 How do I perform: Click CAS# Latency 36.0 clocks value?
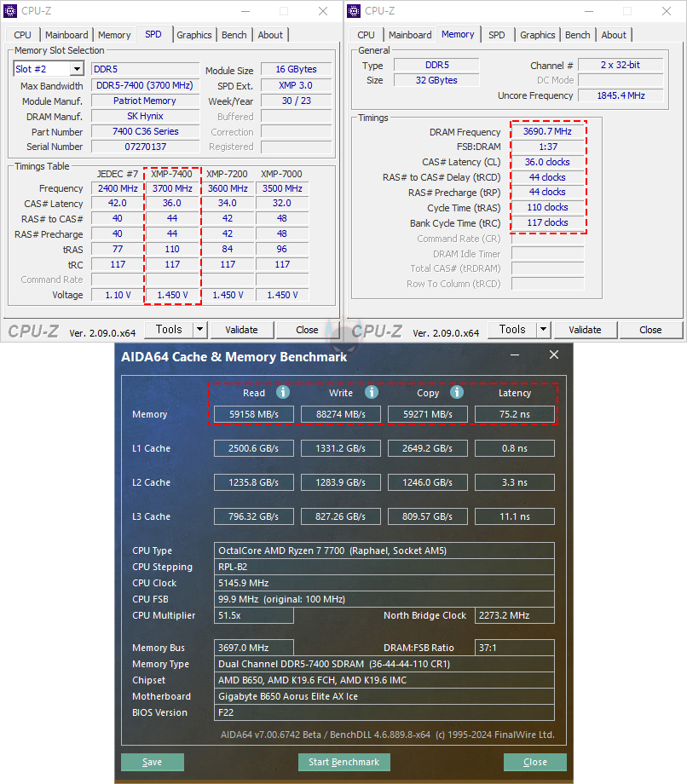[547, 162]
